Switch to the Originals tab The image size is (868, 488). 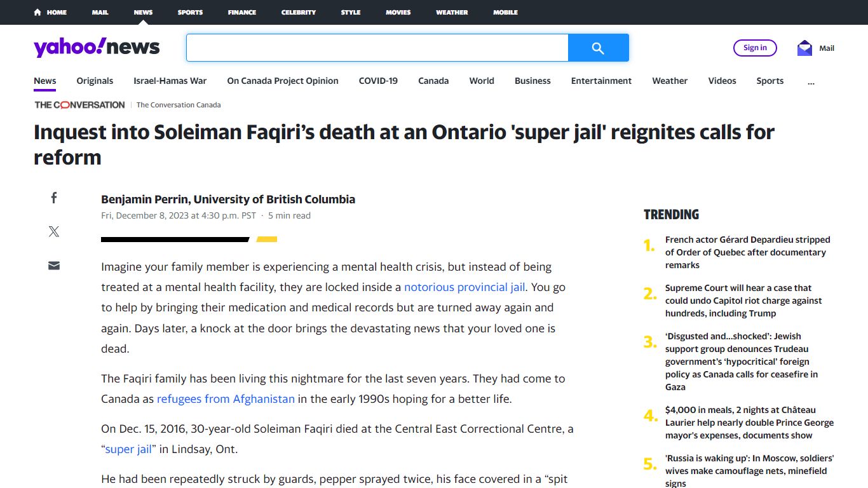tap(95, 81)
